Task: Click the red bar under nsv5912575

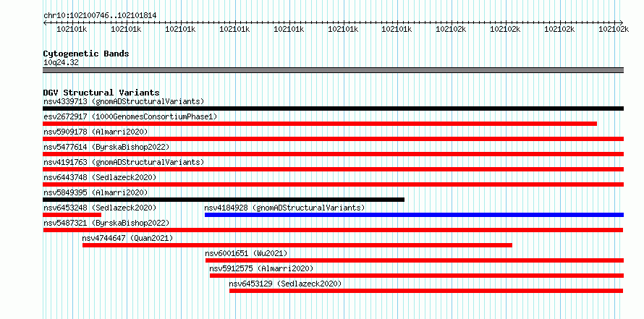Action: [417, 276]
